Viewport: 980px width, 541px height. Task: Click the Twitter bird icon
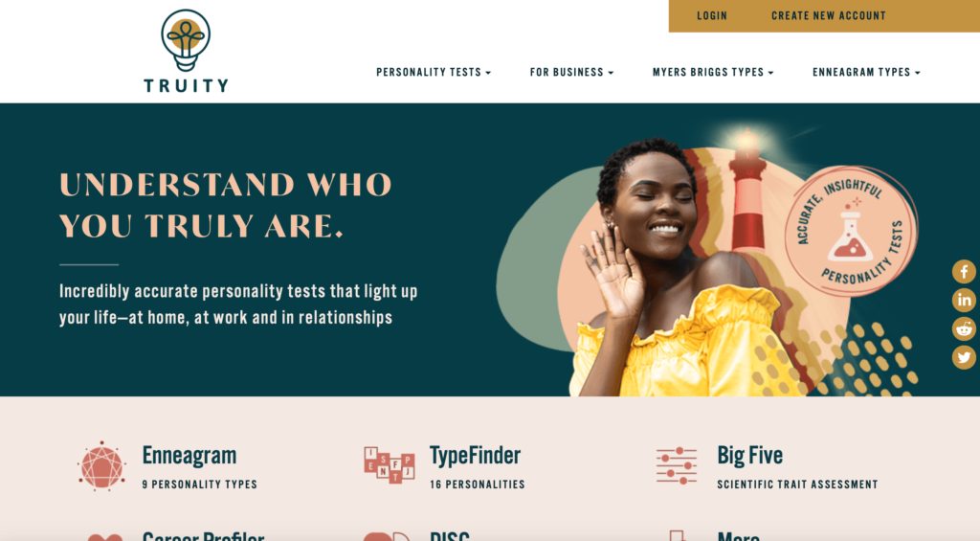coord(964,357)
